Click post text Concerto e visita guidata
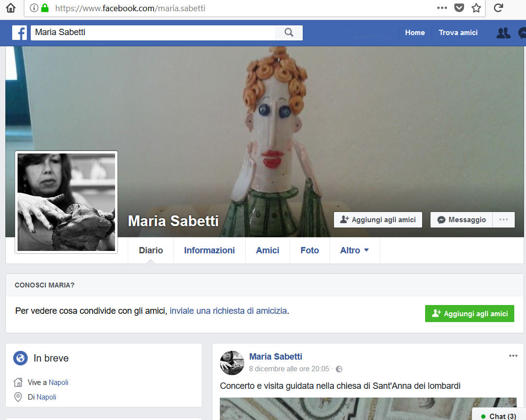 tap(340, 386)
